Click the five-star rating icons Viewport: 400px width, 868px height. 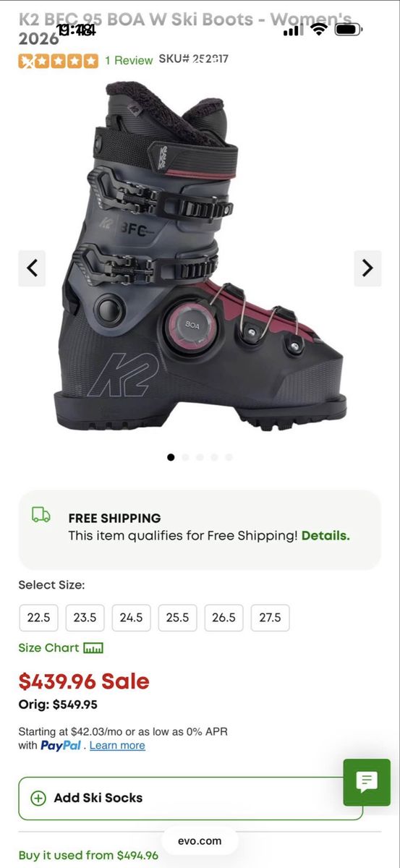point(59,61)
